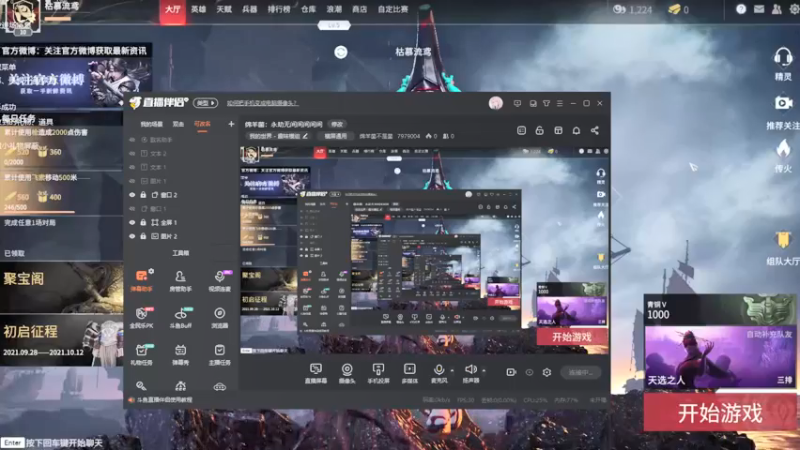Add a new scene with plus button
This screenshot has width=800, height=450.
[x=231, y=124]
